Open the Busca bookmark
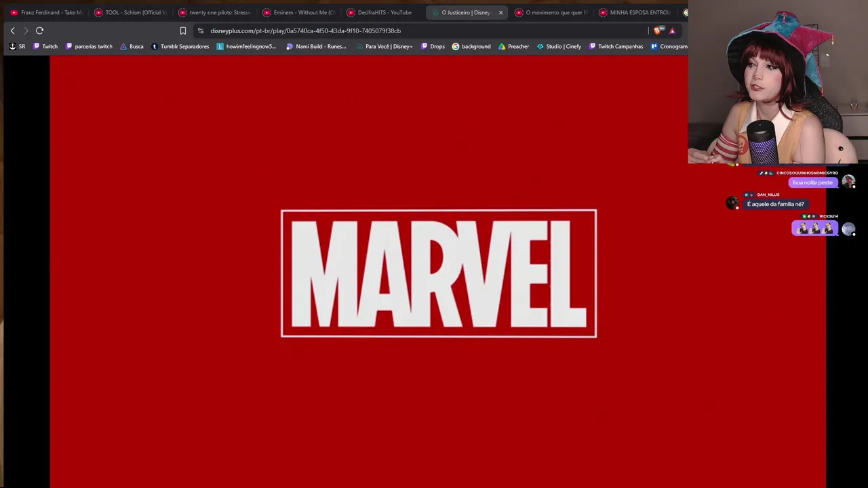Image resolution: width=868 pixels, height=488 pixels. point(132,47)
